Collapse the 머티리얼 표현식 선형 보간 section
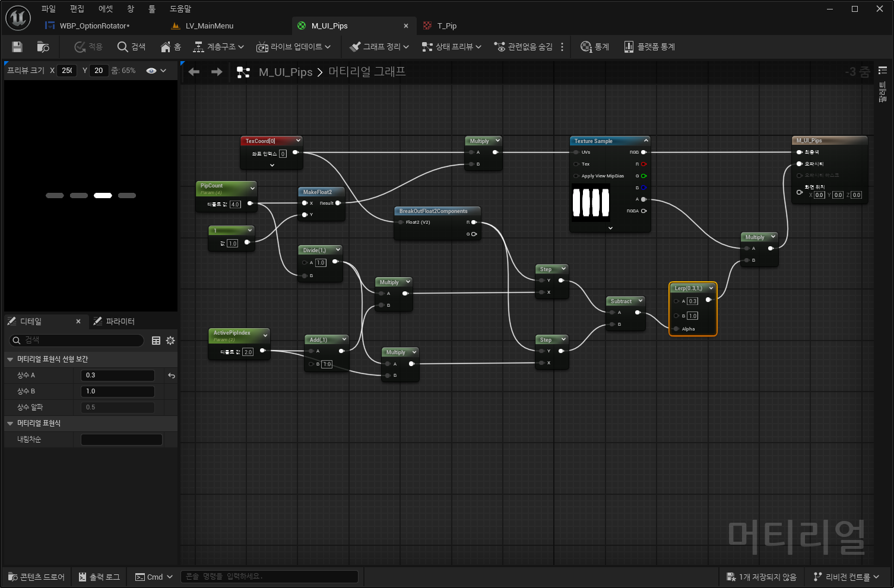 tap(10, 359)
